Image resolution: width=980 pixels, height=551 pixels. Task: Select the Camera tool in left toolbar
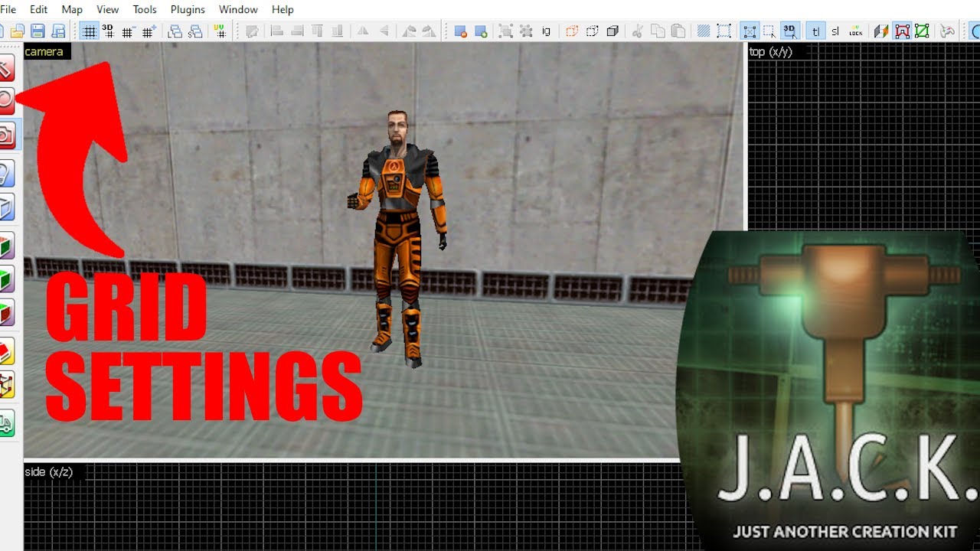tap(6, 135)
